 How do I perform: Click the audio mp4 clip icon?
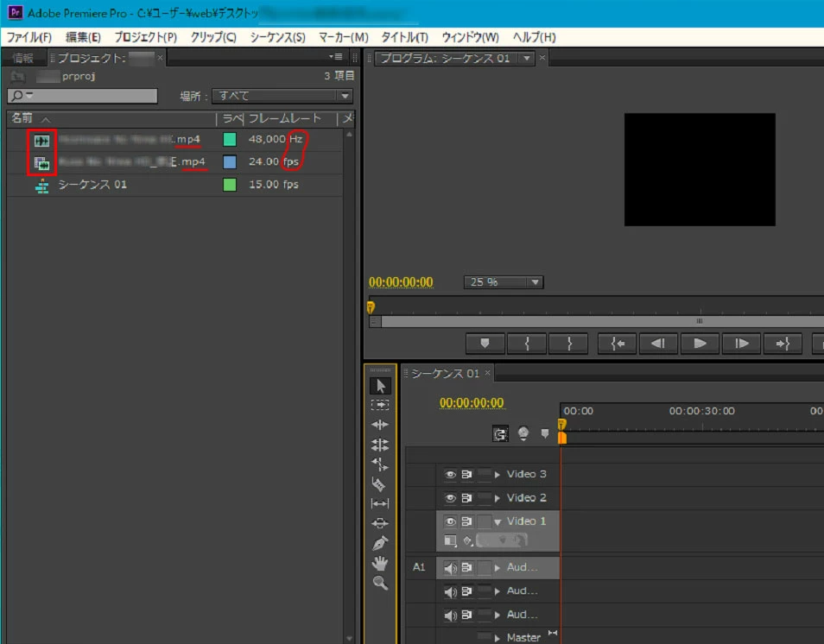pyautogui.click(x=41, y=141)
